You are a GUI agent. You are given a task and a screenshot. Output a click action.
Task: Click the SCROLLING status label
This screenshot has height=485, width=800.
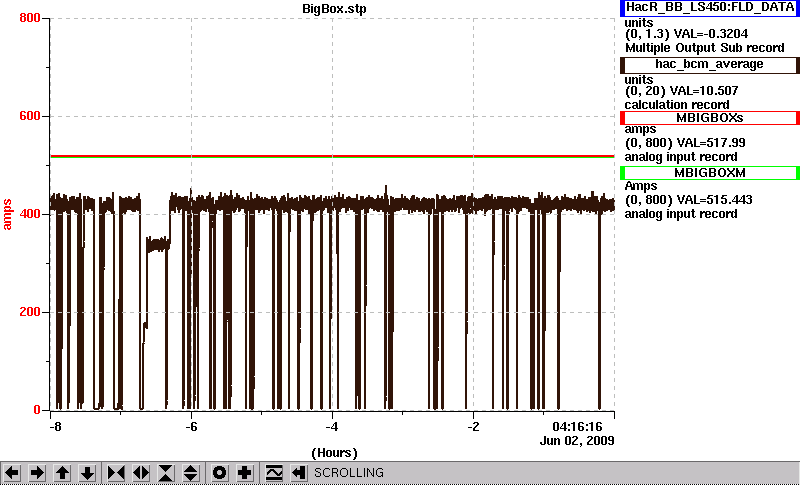click(348, 473)
